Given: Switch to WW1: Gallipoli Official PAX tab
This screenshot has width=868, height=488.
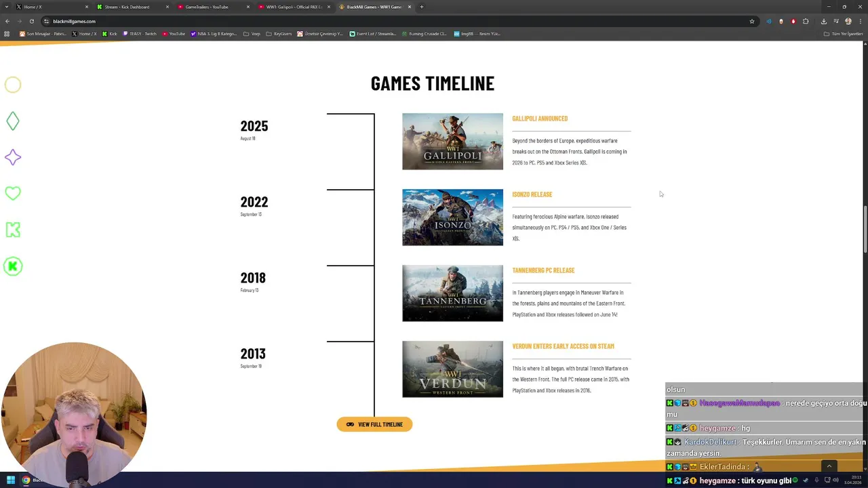Looking at the screenshot, I should (294, 7).
